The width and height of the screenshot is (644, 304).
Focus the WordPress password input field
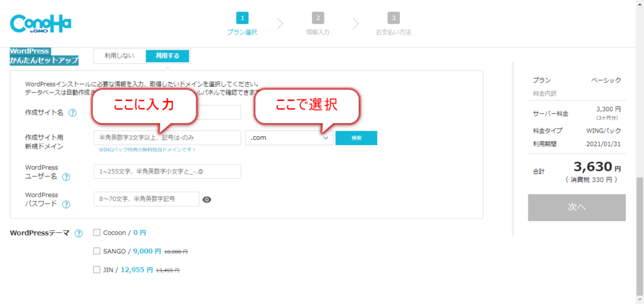(146, 199)
